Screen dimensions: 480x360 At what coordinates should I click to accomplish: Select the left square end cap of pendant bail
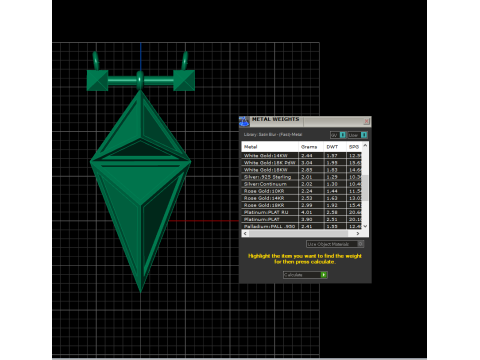pos(97,80)
